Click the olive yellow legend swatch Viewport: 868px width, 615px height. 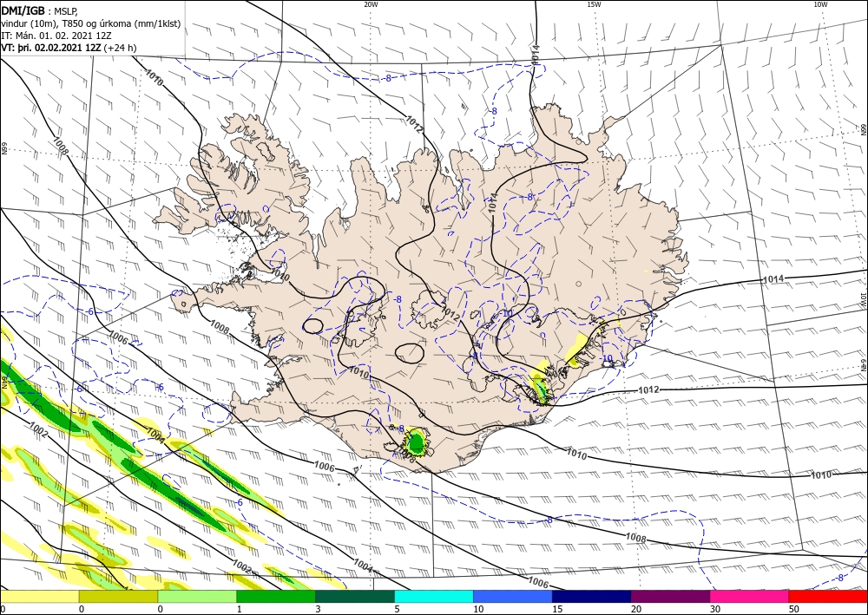118,597
